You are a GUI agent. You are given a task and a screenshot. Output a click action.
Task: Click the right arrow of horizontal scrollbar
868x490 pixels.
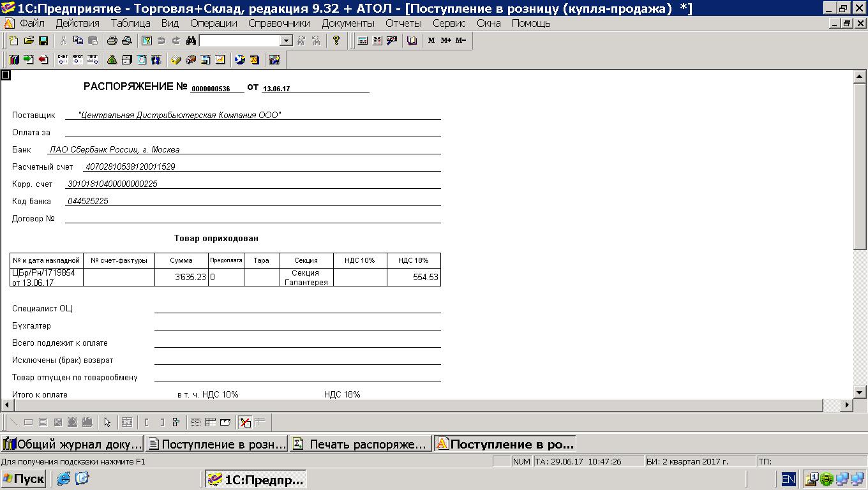(x=847, y=405)
